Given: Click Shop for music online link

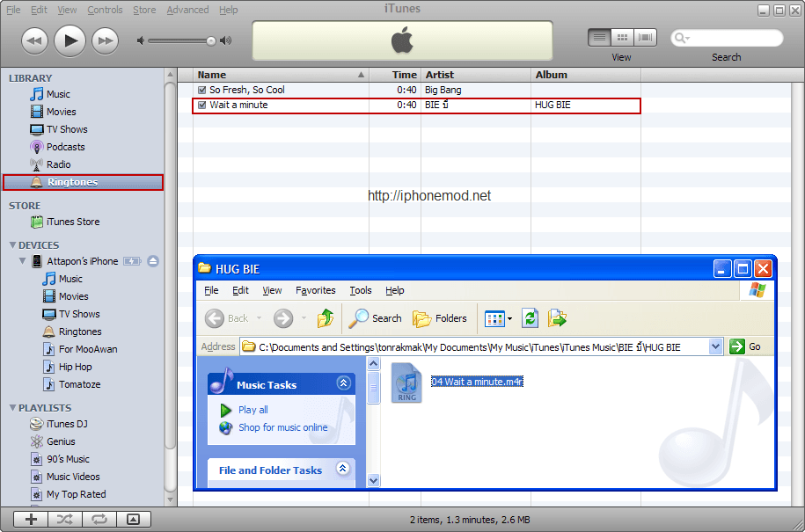Looking at the screenshot, I should tap(283, 427).
